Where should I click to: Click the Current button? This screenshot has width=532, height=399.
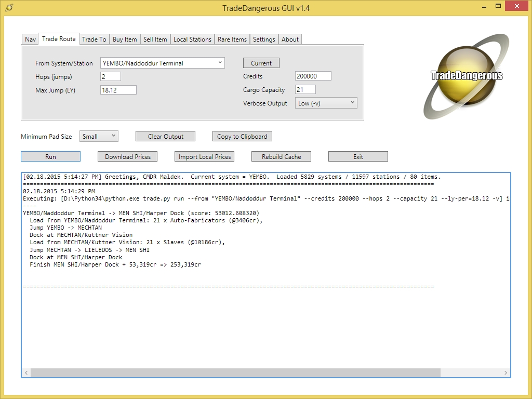(x=261, y=63)
